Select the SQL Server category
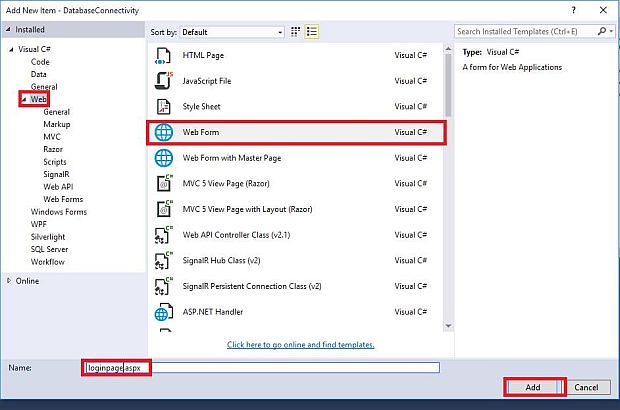This screenshot has height=410, width=620. [x=49, y=249]
